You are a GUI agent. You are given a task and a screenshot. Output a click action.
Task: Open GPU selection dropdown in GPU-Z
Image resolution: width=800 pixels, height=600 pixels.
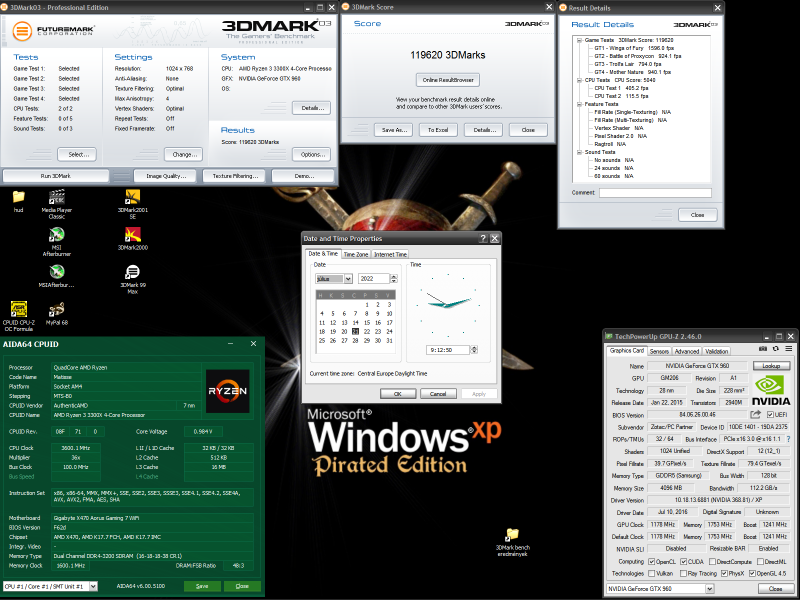click(x=660, y=589)
